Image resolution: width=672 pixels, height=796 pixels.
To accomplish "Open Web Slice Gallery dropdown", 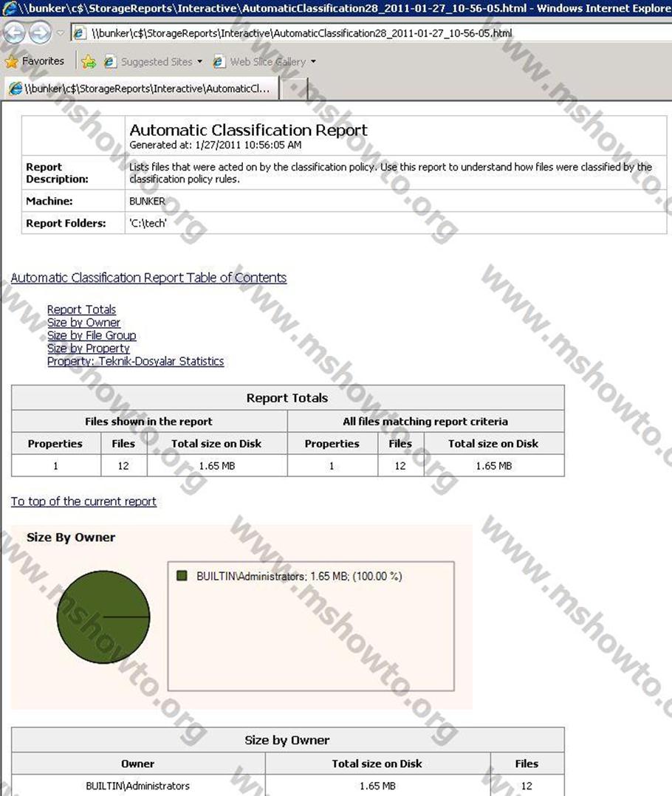I will [x=313, y=62].
